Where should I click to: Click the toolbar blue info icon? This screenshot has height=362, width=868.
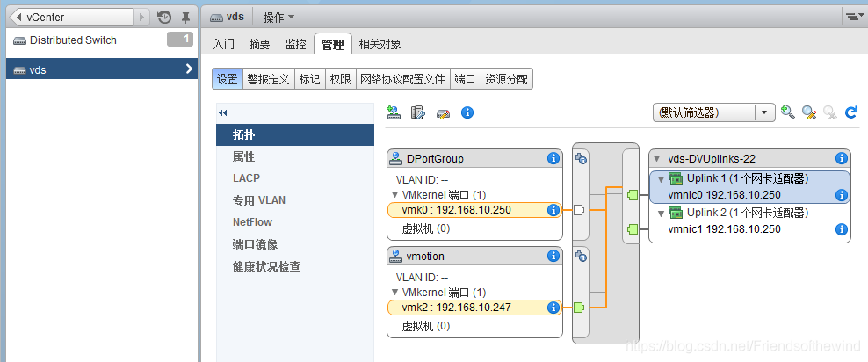coord(467,113)
